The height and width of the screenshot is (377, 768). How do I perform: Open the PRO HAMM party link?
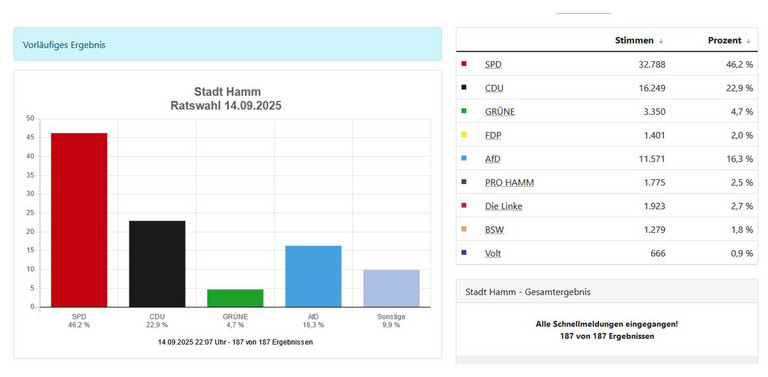(509, 183)
